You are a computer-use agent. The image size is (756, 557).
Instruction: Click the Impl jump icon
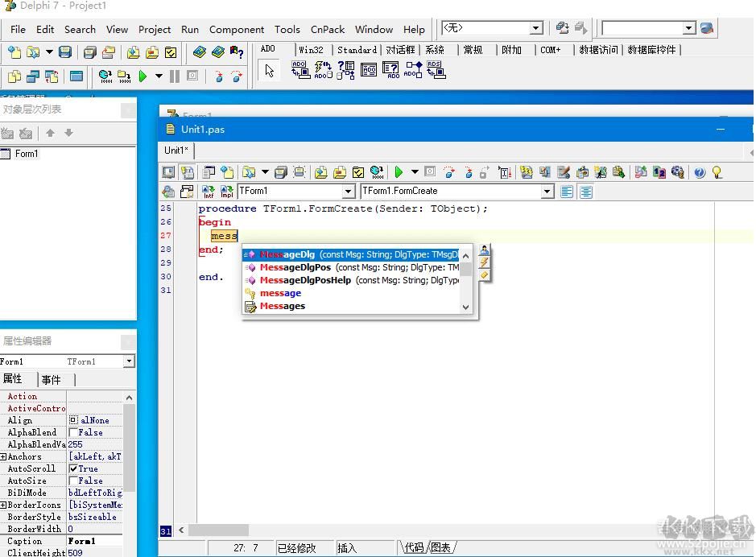226,192
